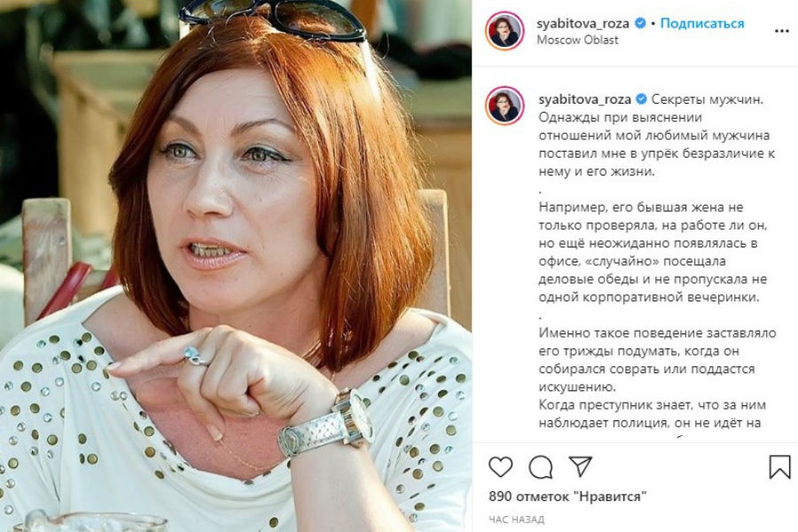The width and height of the screenshot is (798, 532).
Task: Like the post with the heart icon
Action: point(500,466)
